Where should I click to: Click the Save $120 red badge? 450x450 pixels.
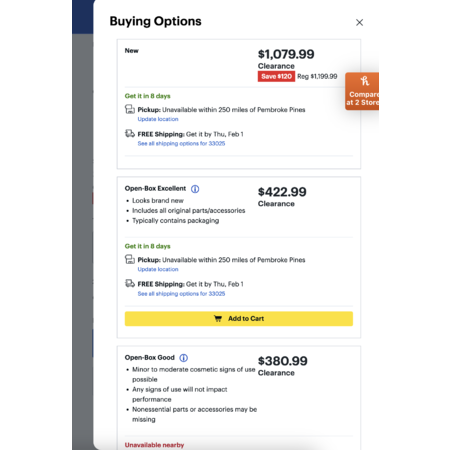tap(276, 76)
